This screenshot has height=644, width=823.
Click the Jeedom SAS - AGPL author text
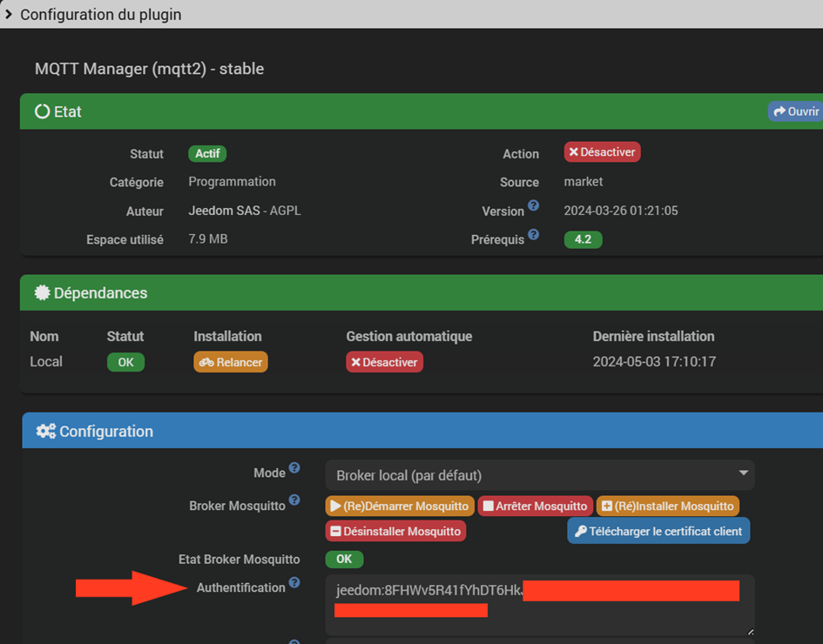245,211
